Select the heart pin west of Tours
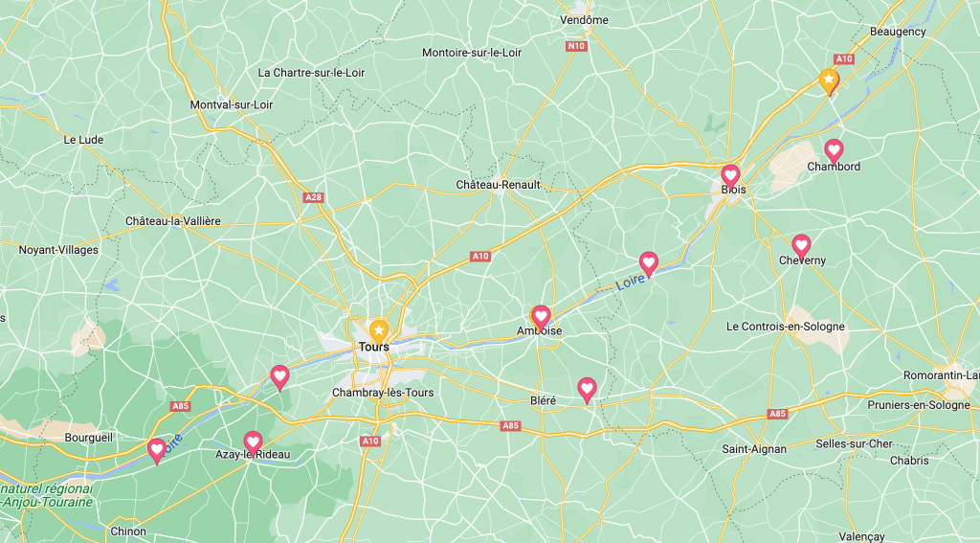Screen dimensions: 980x543 280,377
